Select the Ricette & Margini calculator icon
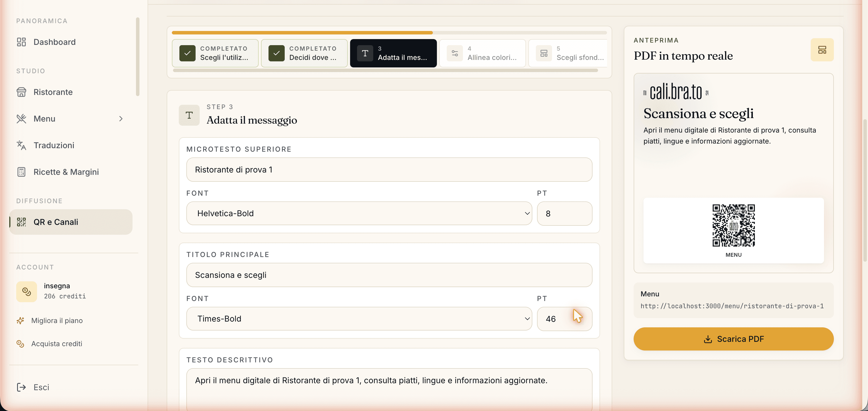This screenshot has width=868, height=411. click(21, 172)
